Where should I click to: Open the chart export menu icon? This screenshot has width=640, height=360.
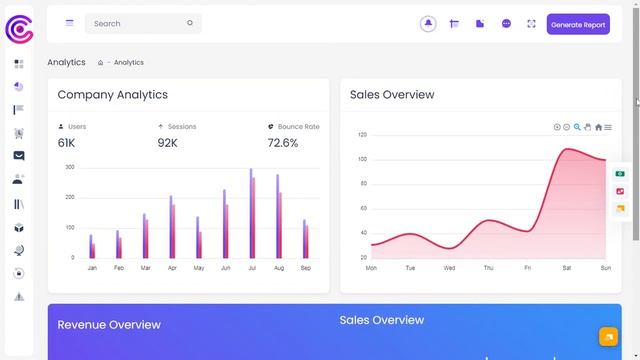coord(608,127)
